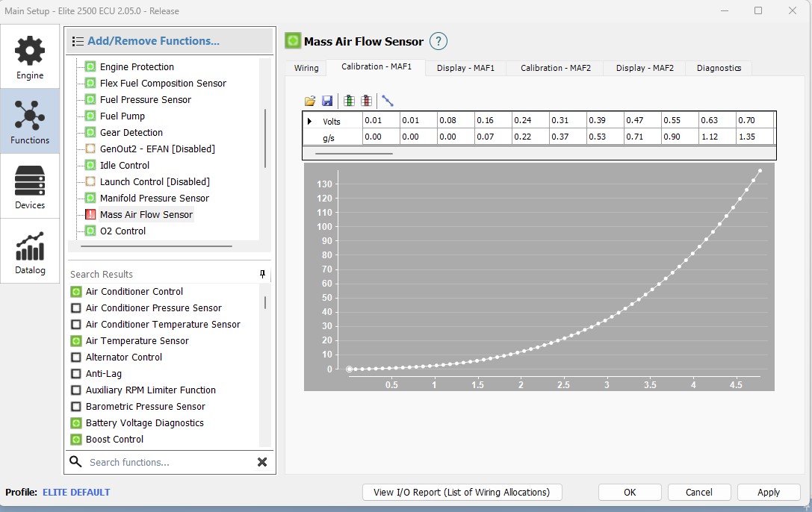The image size is (812, 512).
Task: Toggle Air Temperature Sensor checkbox
Action: [x=76, y=341]
